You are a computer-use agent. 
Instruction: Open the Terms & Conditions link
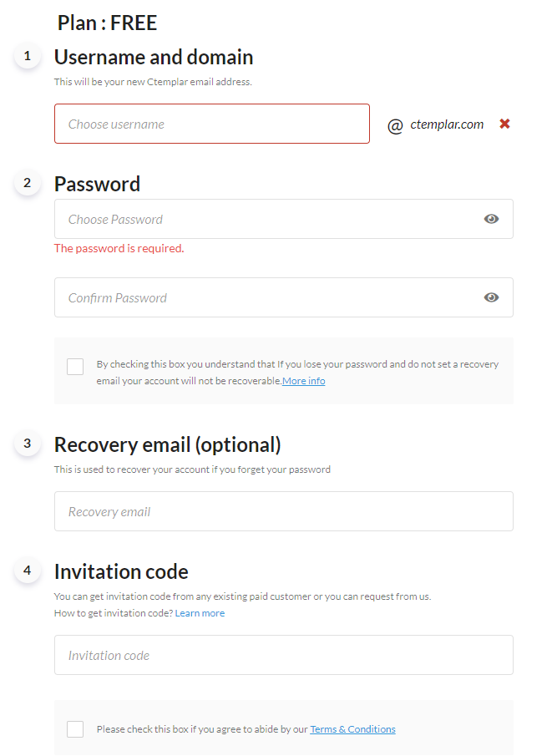coord(352,729)
